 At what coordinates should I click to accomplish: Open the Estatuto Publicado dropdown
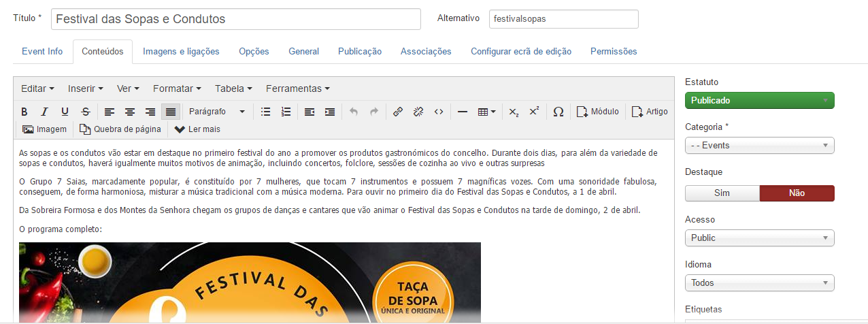[759, 101]
